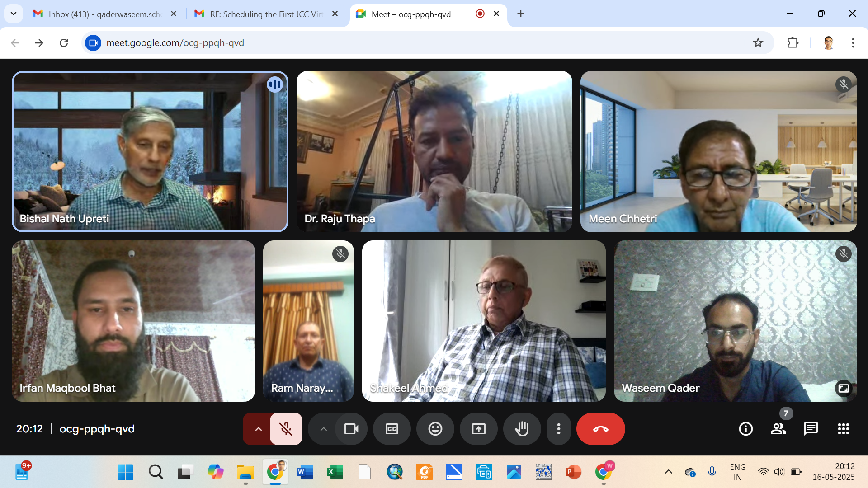The width and height of the screenshot is (868, 488).
Task: Select Dr. Raju Thapa video tile
Action: click(434, 151)
